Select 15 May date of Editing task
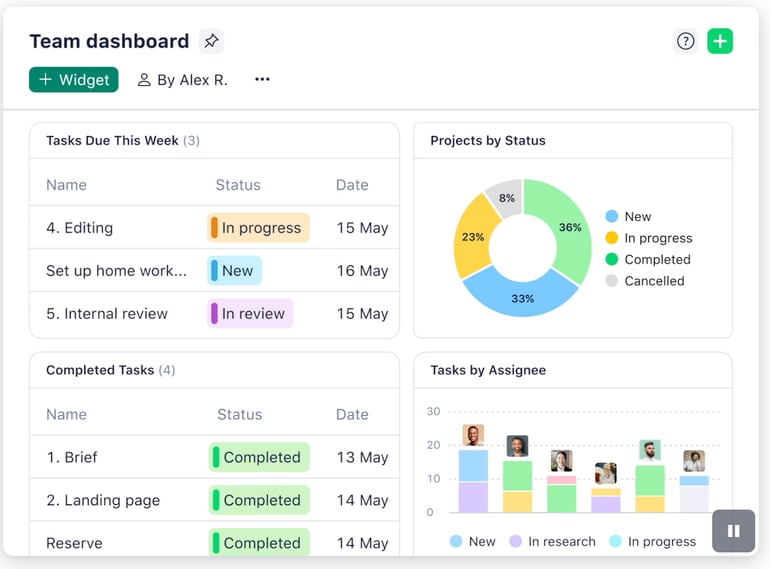 [x=362, y=228]
